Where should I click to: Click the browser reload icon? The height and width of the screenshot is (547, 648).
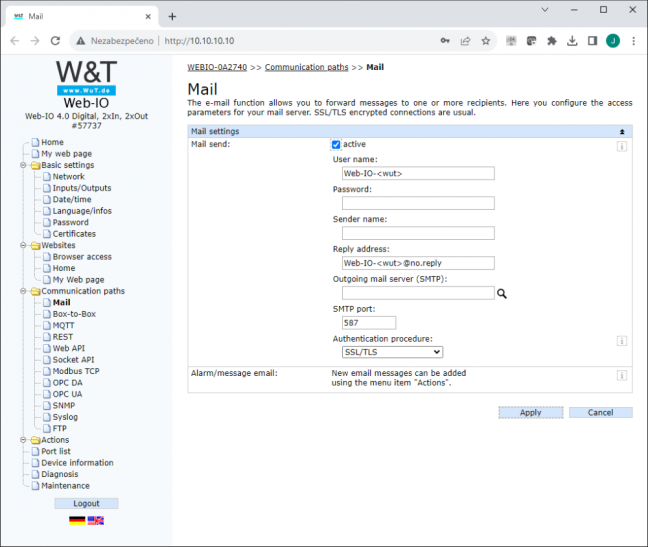tap(55, 40)
